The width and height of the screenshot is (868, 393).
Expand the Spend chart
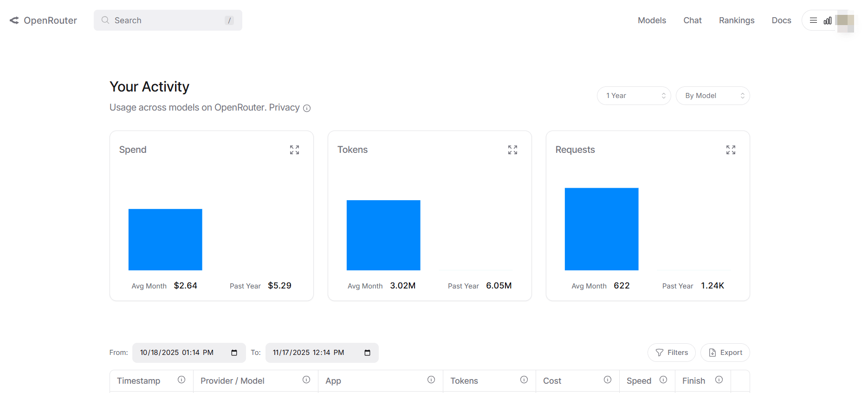(294, 150)
